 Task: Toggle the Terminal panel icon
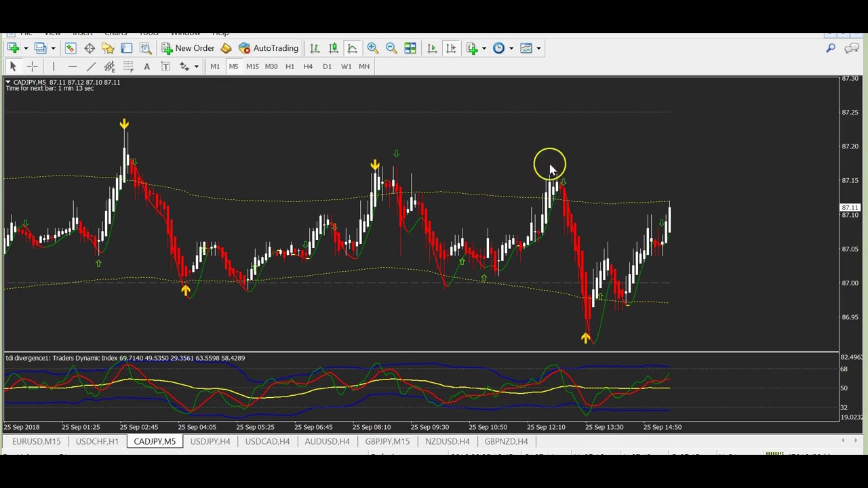127,48
